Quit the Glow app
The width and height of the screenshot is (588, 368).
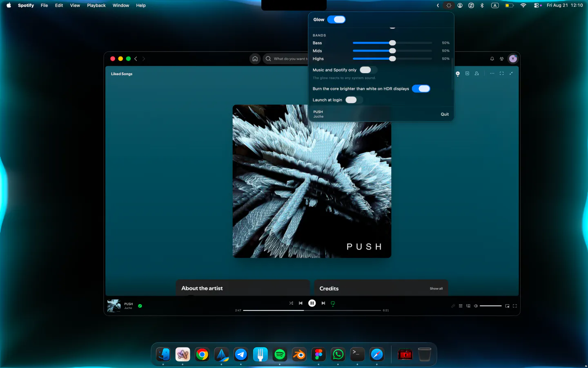(445, 114)
